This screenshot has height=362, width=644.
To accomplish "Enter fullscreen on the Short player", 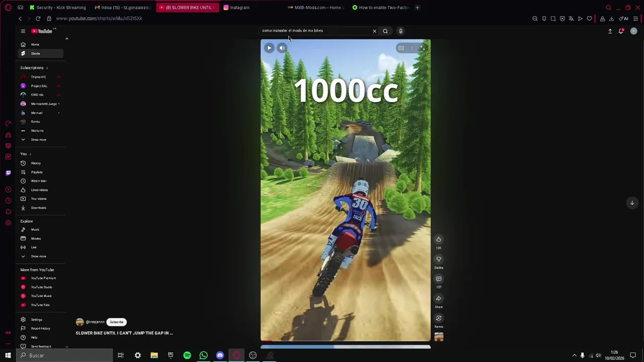I will pos(423,48).
